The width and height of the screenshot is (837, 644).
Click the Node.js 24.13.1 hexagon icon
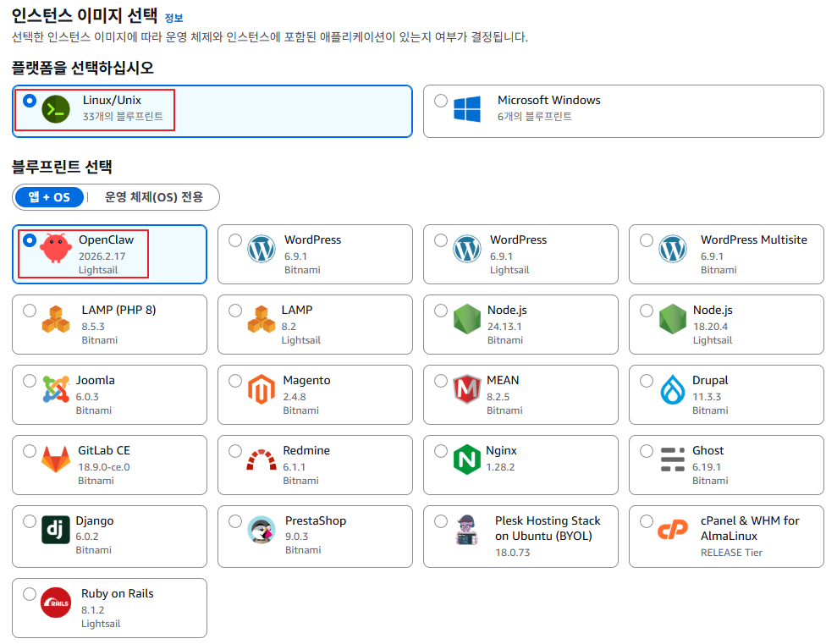point(467,319)
